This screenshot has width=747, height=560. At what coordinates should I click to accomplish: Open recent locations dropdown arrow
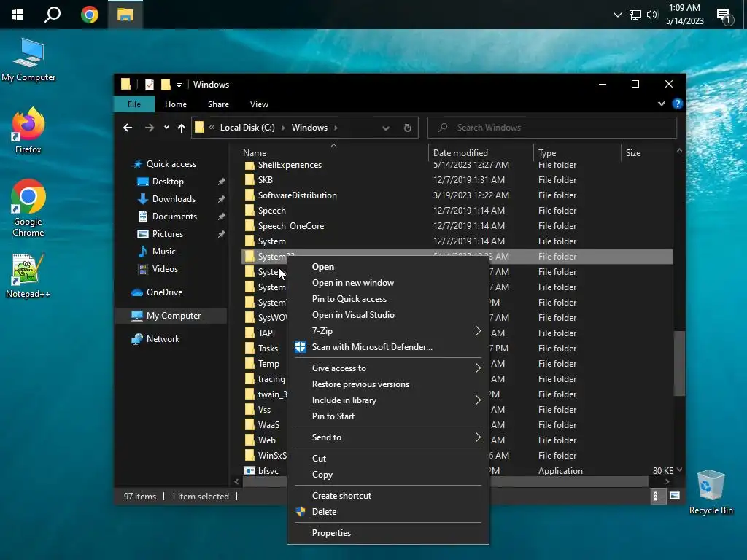(166, 128)
